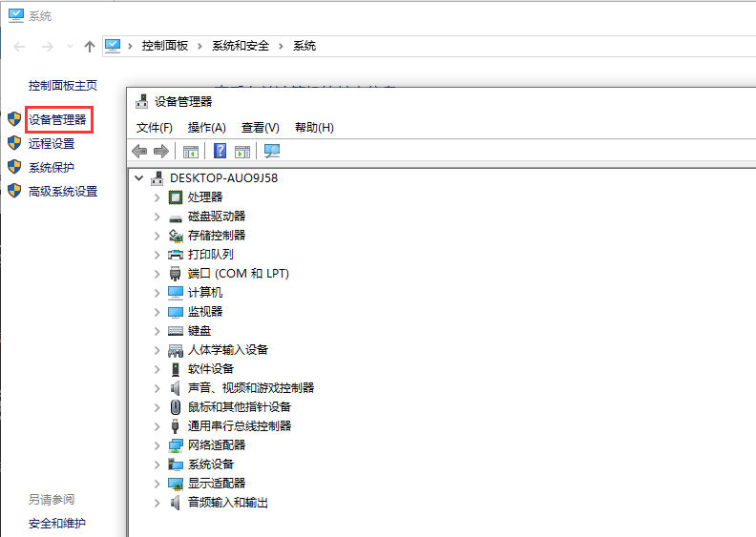This screenshot has height=537, width=756.
Task: Expand the 显示适配器 category
Action: (x=157, y=484)
